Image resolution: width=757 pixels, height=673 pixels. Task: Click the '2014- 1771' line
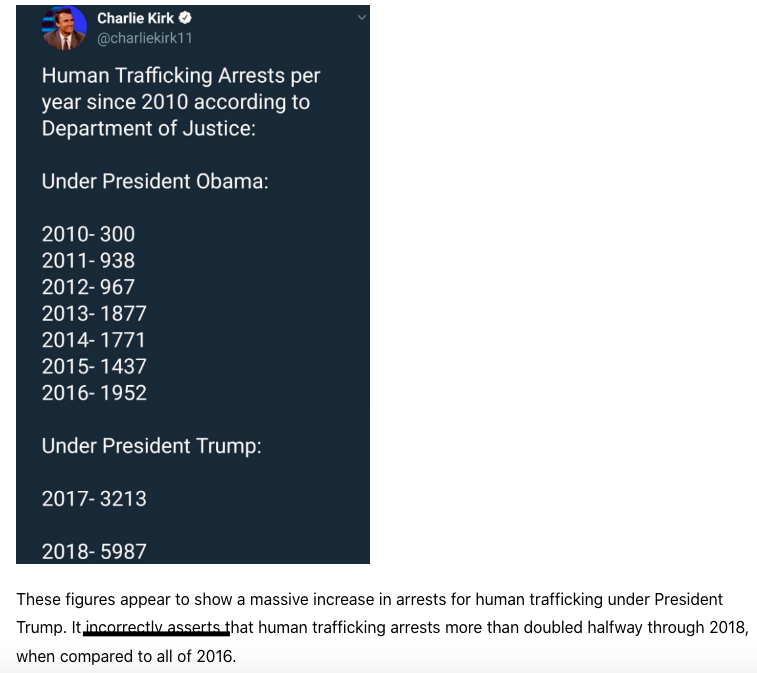(x=94, y=340)
